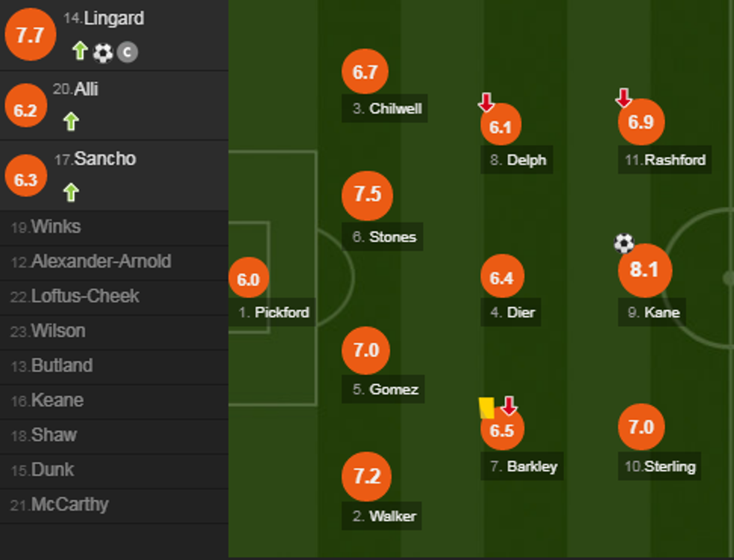Click the goal ball icon under Lingard
Viewport: 734px width, 560px height.
coord(103,52)
